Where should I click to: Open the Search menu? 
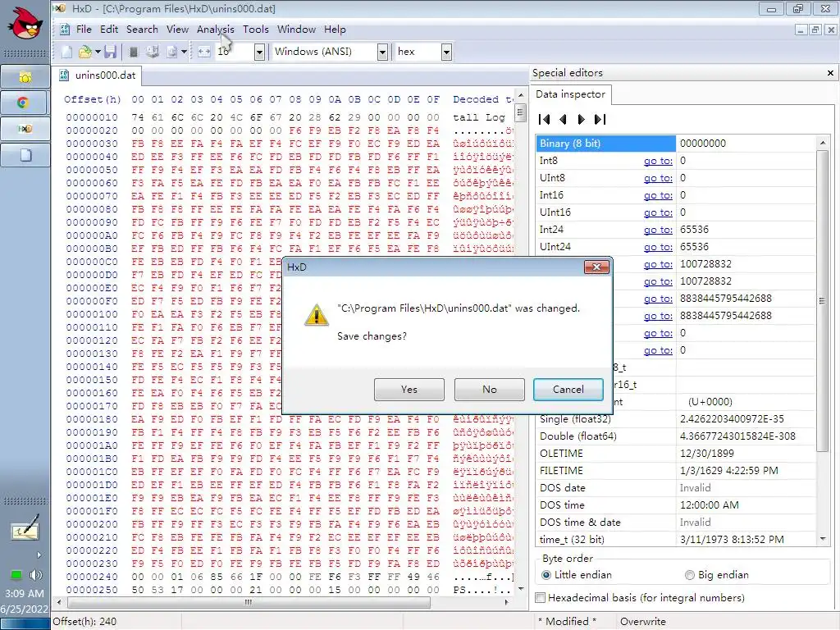click(x=142, y=29)
